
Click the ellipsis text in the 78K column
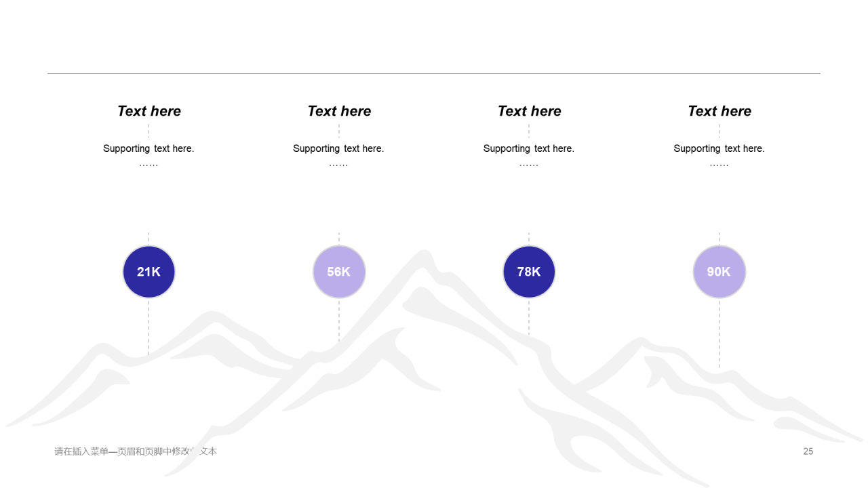coord(529,165)
